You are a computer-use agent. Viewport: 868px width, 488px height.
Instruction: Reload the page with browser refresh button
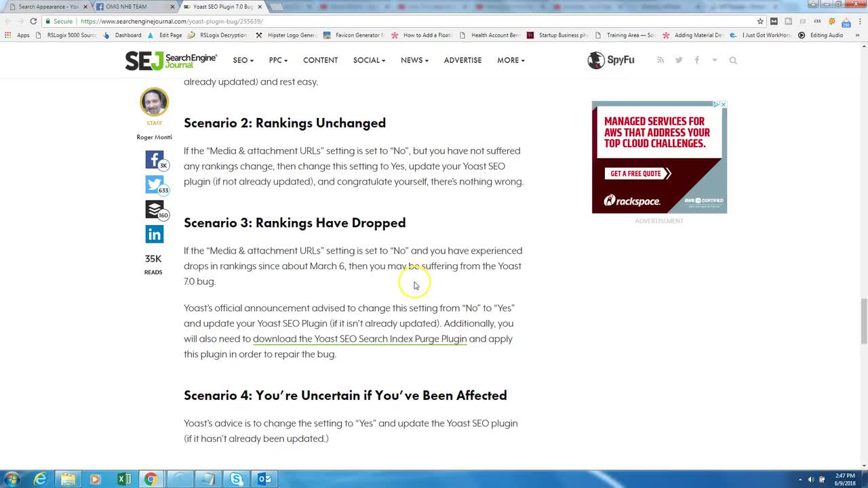[x=33, y=21]
